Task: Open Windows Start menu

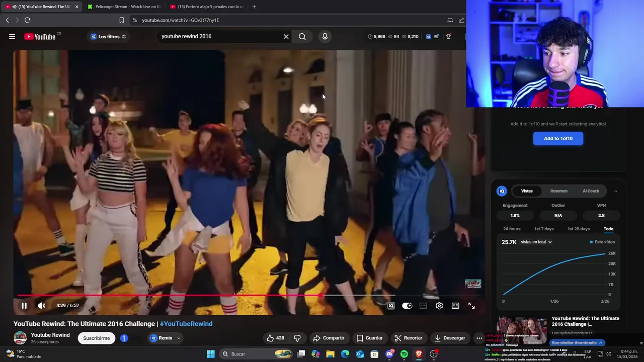Action: tap(211, 354)
